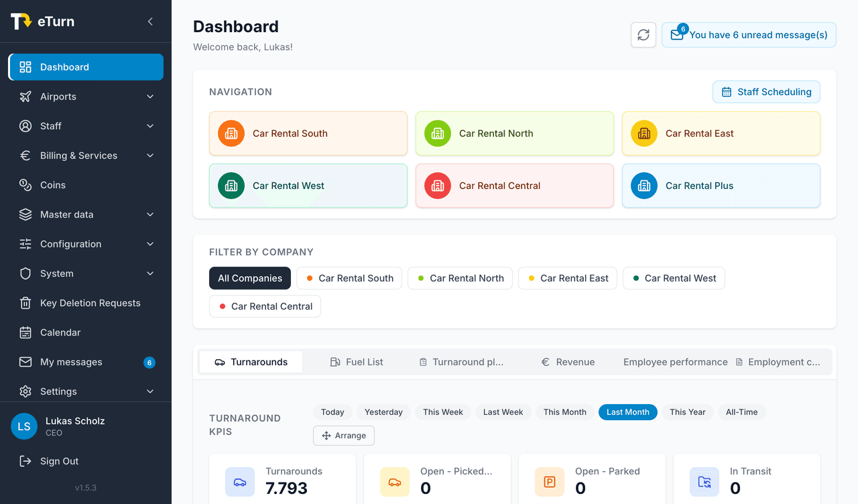The height and width of the screenshot is (504, 858).
Task: Click the green Car Rental North building icon
Action: tap(438, 133)
